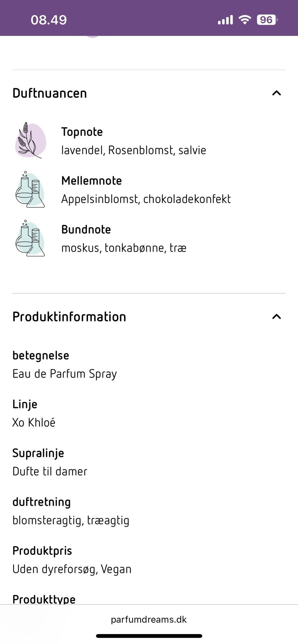Tap the Wi-Fi icon in status bar
This screenshot has width=298, height=644.
click(x=244, y=20)
